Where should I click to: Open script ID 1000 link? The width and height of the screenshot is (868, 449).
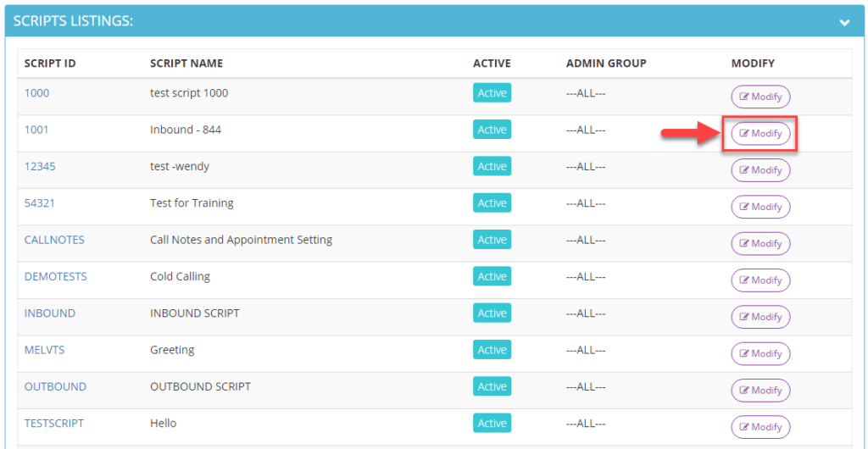[36, 93]
